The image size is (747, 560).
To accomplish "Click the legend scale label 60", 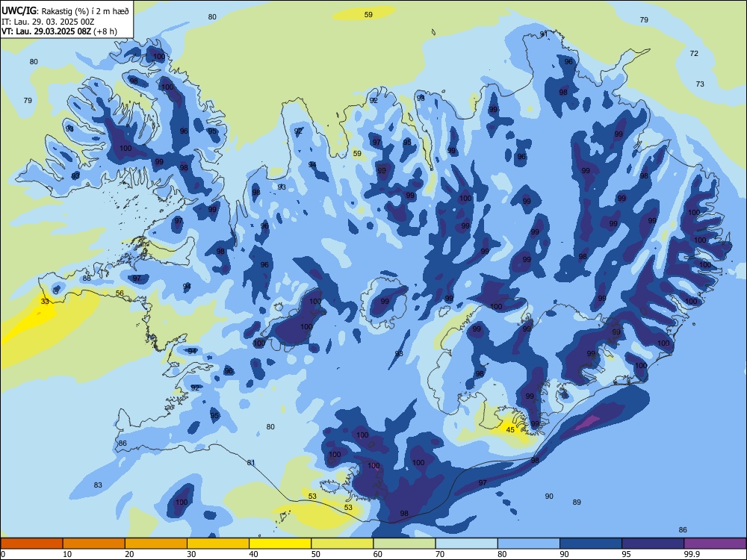I will pyautogui.click(x=378, y=554).
